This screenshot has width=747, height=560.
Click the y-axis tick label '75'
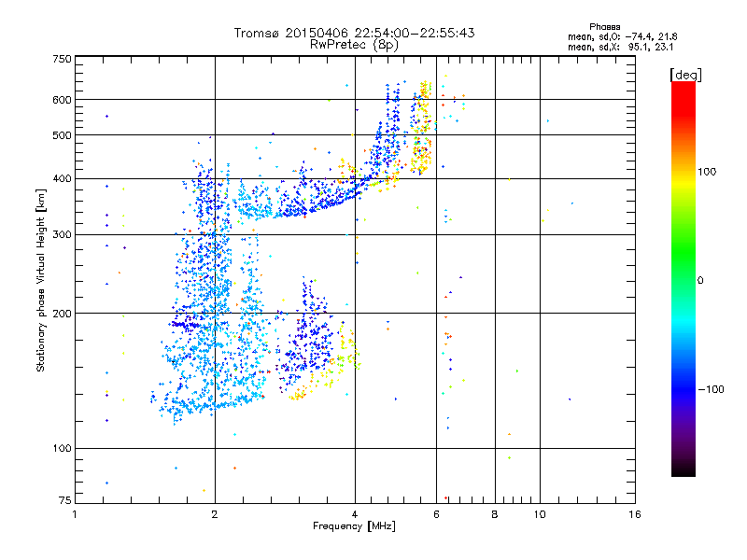pos(65,500)
